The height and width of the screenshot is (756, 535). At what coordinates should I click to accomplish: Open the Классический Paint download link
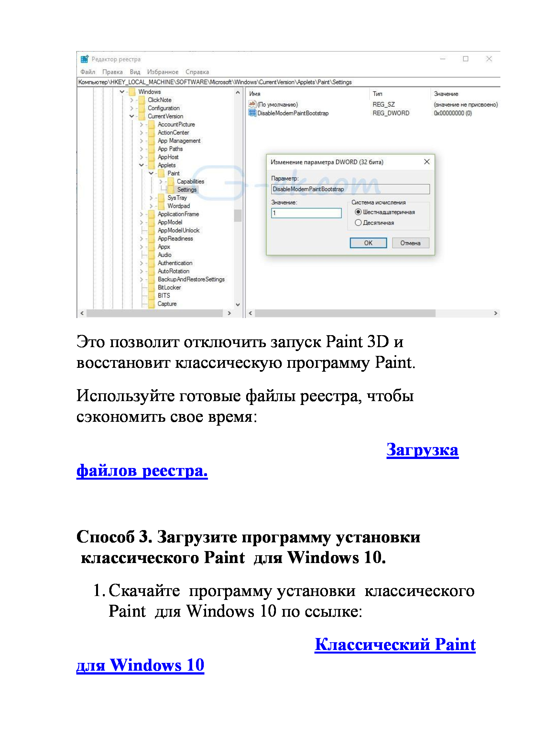click(395, 644)
